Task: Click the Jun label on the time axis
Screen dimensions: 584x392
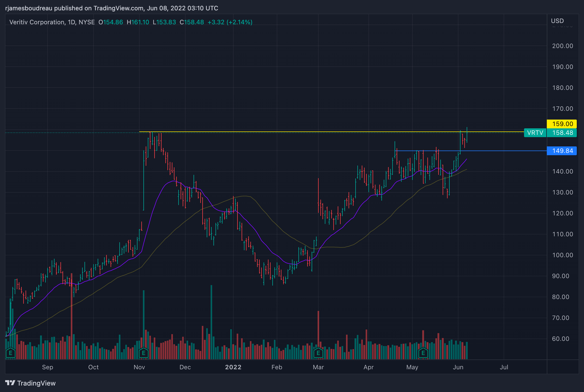Action: coord(458,367)
